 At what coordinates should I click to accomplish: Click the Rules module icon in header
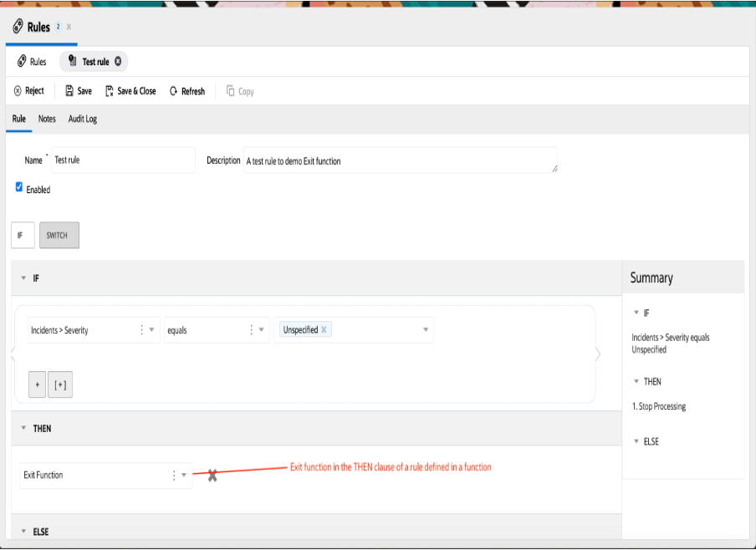click(18, 26)
